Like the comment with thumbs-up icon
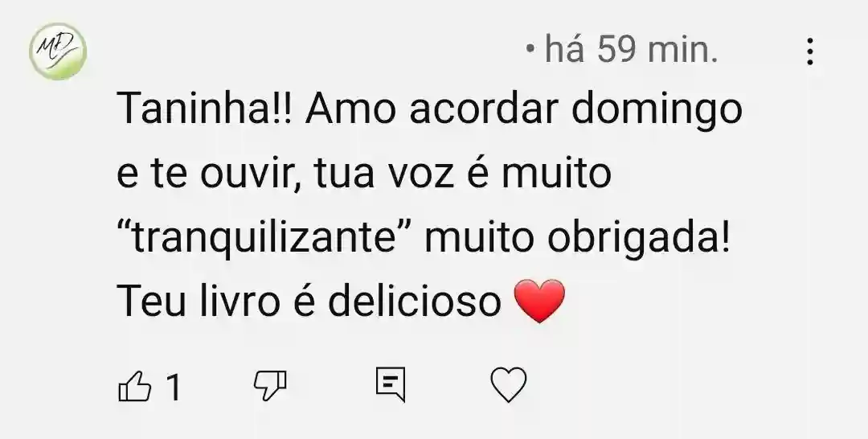This screenshot has width=868, height=439. point(135,386)
